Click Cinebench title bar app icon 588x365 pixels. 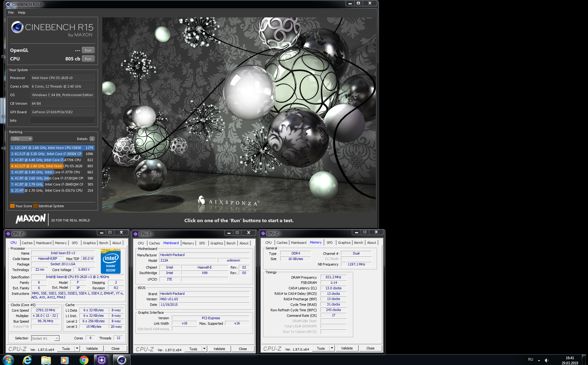tap(8, 4)
